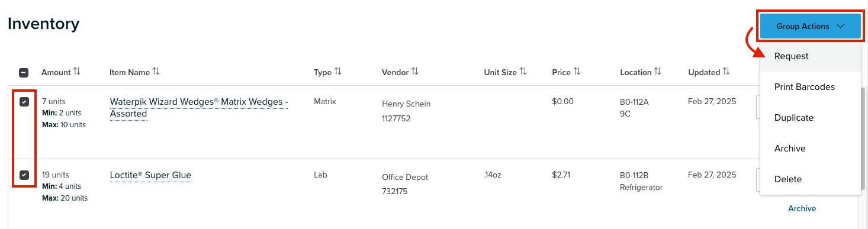Viewport: 868px width, 229px height.
Task: Click the Archive link under Loctite row
Action: click(802, 208)
